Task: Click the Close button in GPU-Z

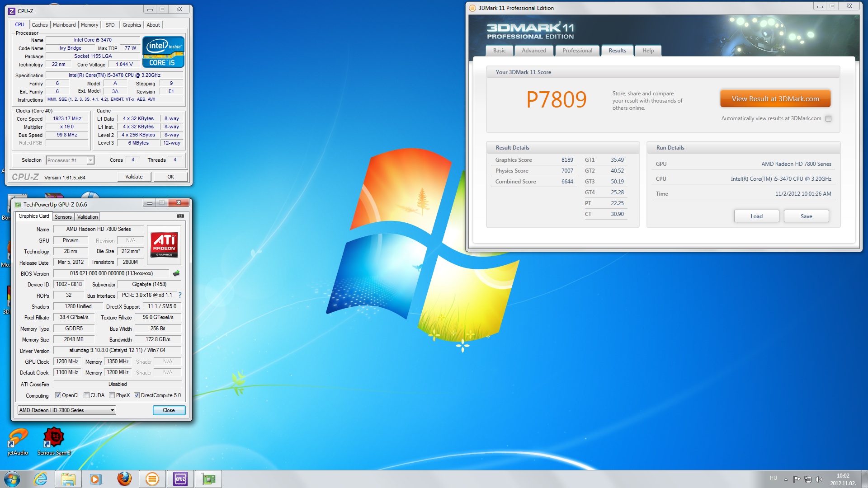Action: (x=169, y=410)
